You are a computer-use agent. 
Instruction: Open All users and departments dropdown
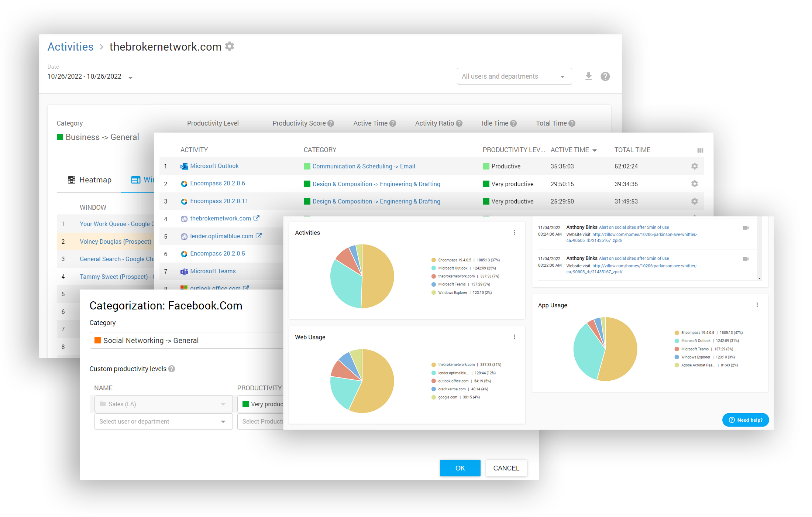pos(514,76)
